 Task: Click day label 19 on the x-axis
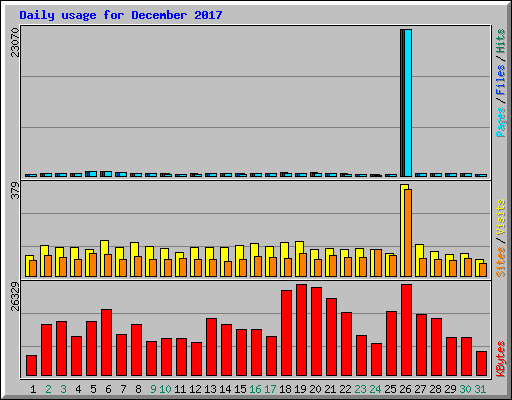[300, 389]
